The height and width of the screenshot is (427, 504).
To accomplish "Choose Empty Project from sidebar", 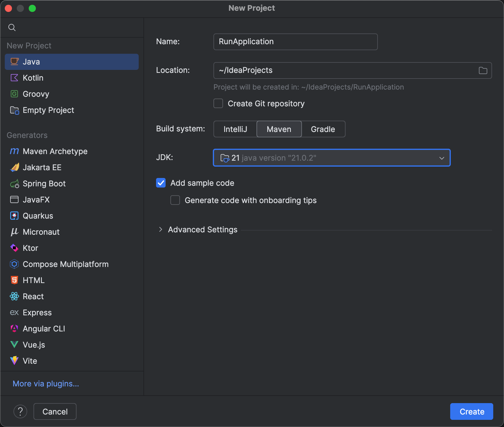I will pyautogui.click(x=48, y=110).
